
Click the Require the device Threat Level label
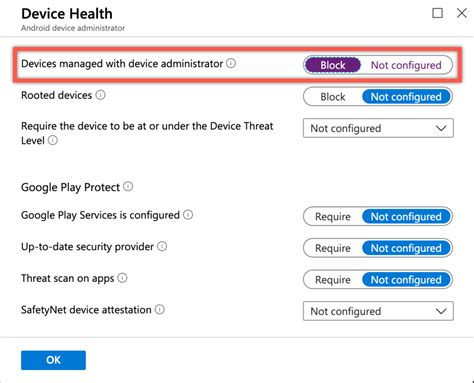(x=147, y=133)
